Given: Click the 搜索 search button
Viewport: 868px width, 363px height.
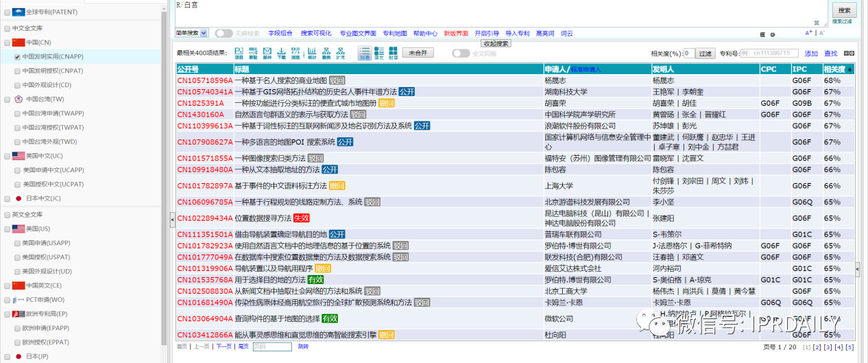Looking at the screenshot, I should click(844, 10).
